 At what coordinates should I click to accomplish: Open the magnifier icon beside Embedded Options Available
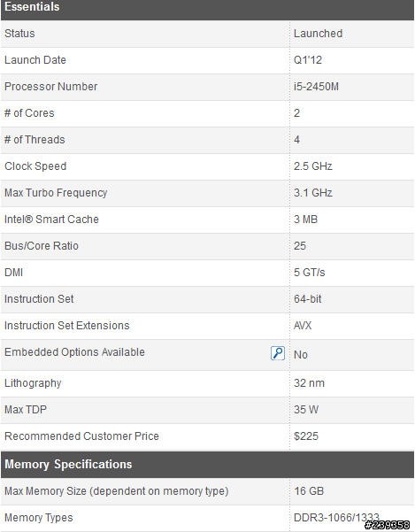pyautogui.click(x=278, y=353)
